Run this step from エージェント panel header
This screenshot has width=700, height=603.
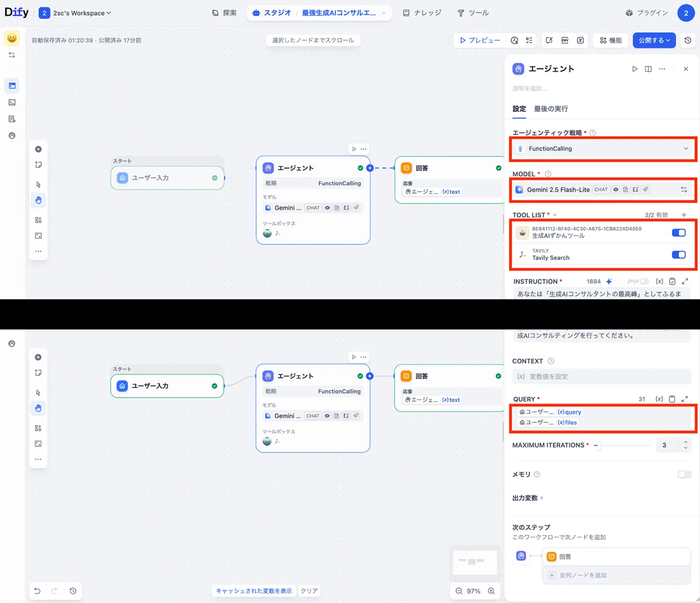(x=635, y=69)
